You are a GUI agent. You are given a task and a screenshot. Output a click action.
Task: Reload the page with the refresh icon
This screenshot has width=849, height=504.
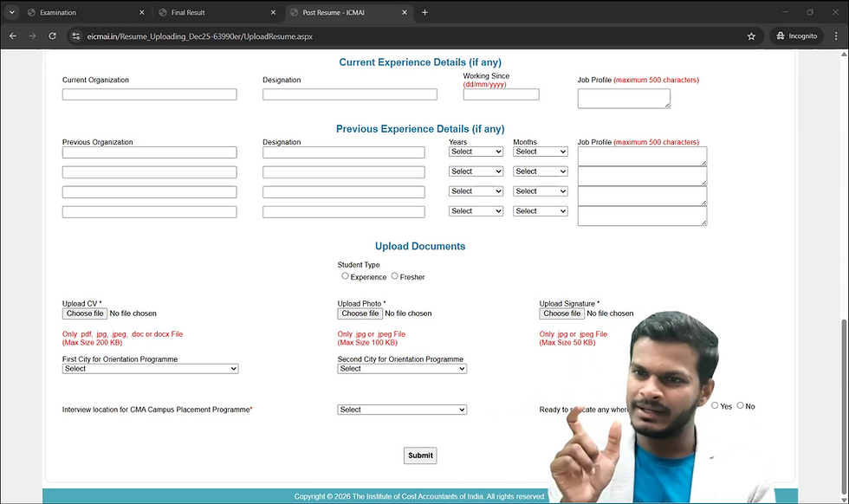tap(52, 36)
